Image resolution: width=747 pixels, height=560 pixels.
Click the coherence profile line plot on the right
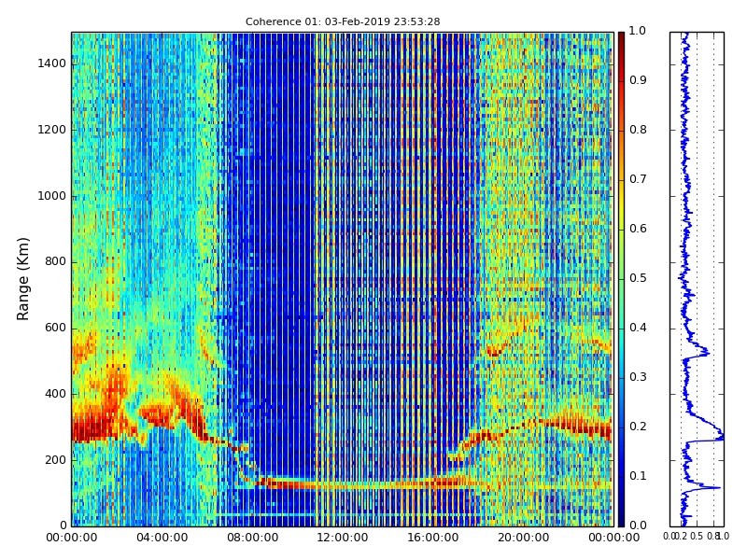[697, 279]
